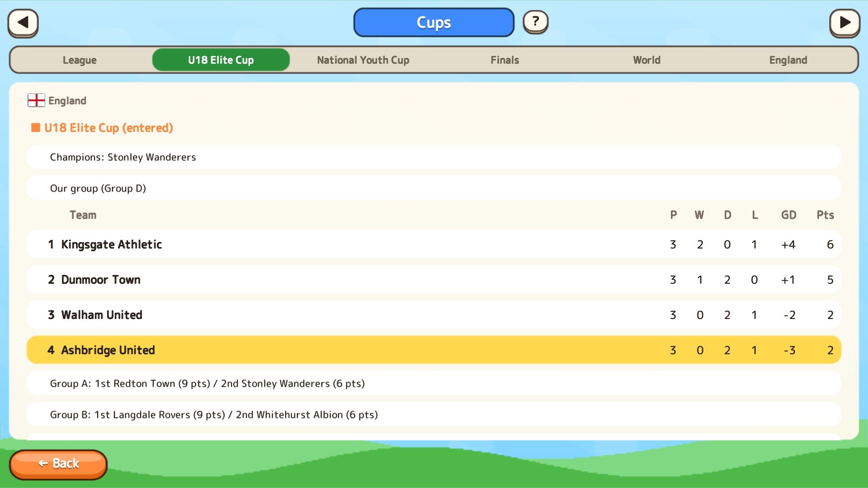Click the orange Back button

58,464
